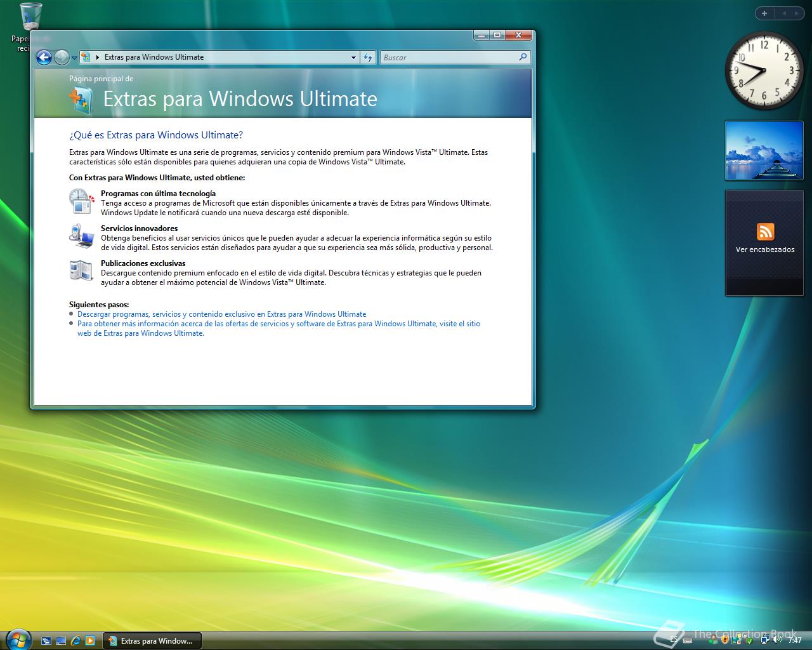This screenshot has height=650, width=812.
Task: Click the Windows Sidebar tray icon
Action: coord(737,640)
